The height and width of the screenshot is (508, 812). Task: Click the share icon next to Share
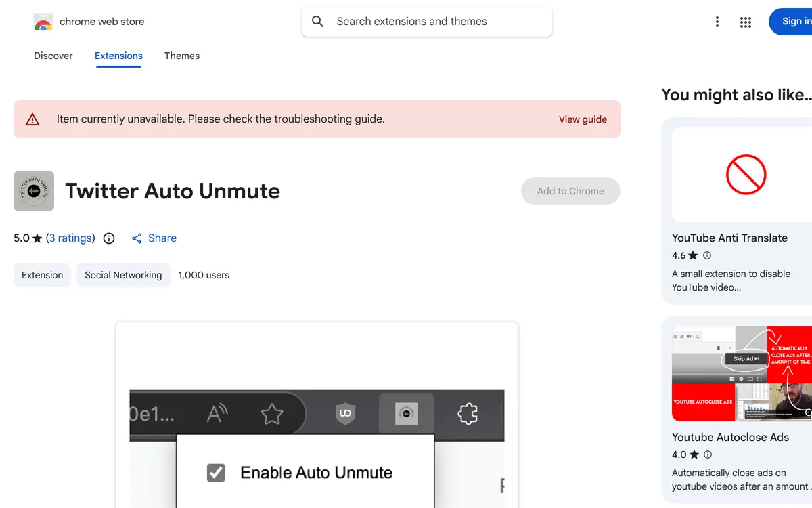point(137,238)
